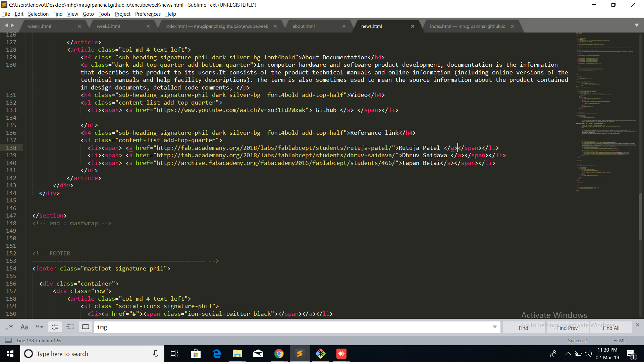Open the Selection menu
This screenshot has width=644, height=362.
point(38,14)
